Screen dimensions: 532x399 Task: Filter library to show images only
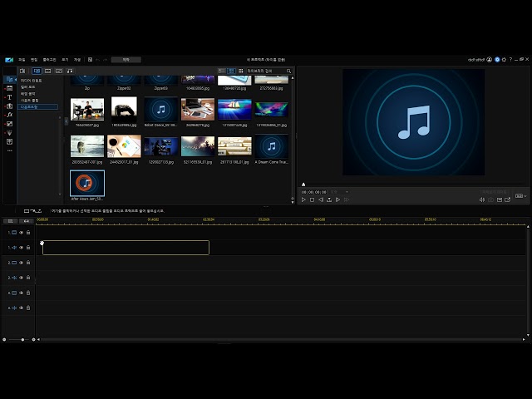point(59,71)
